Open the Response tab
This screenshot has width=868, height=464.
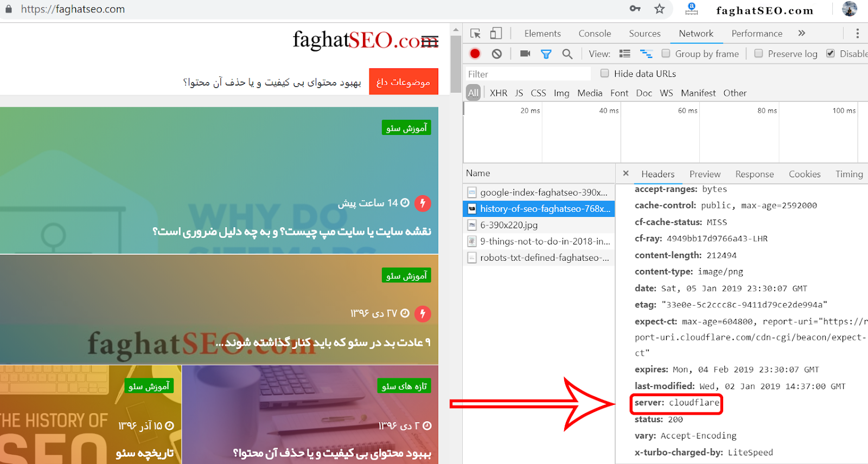point(755,174)
